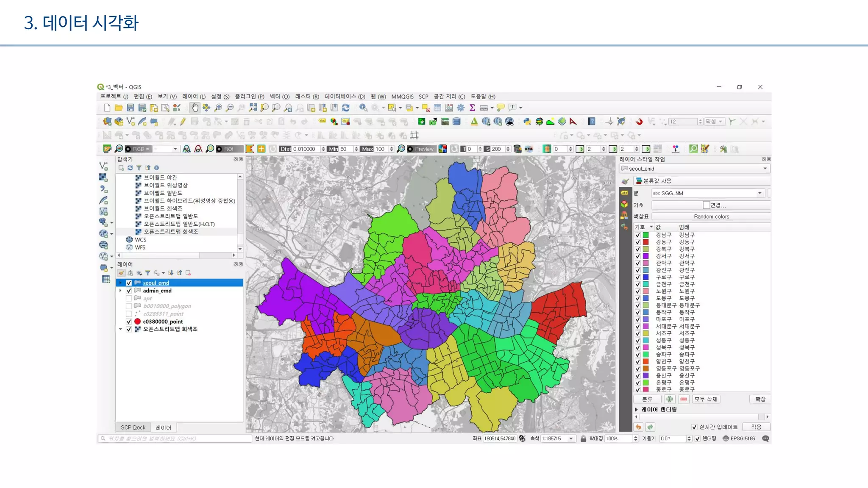Click the Random colors color ramp
Viewport: 868px width, 488px height.
(x=711, y=216)
